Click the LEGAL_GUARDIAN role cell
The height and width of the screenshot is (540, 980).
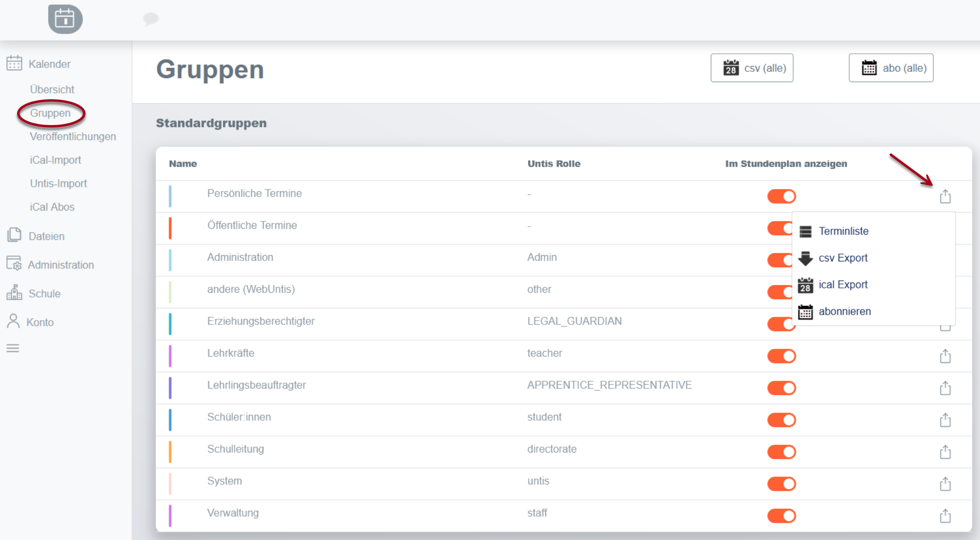click(x=575, y=321)
